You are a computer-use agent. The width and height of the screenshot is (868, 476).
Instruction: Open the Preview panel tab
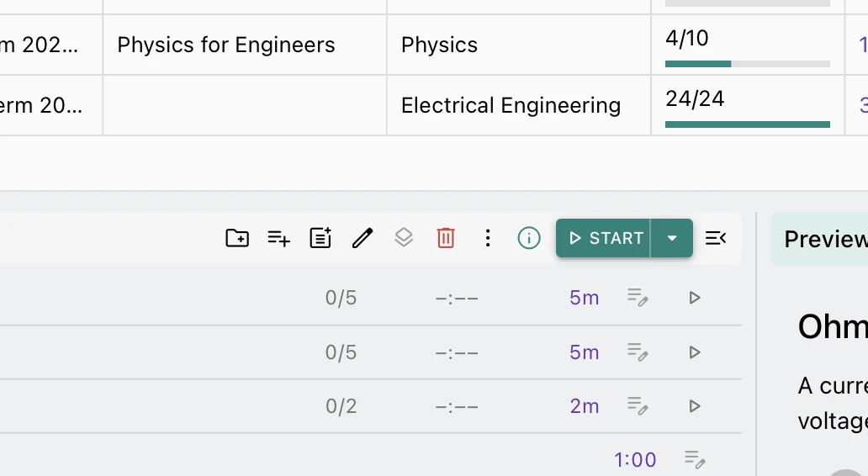pos(819,239)
